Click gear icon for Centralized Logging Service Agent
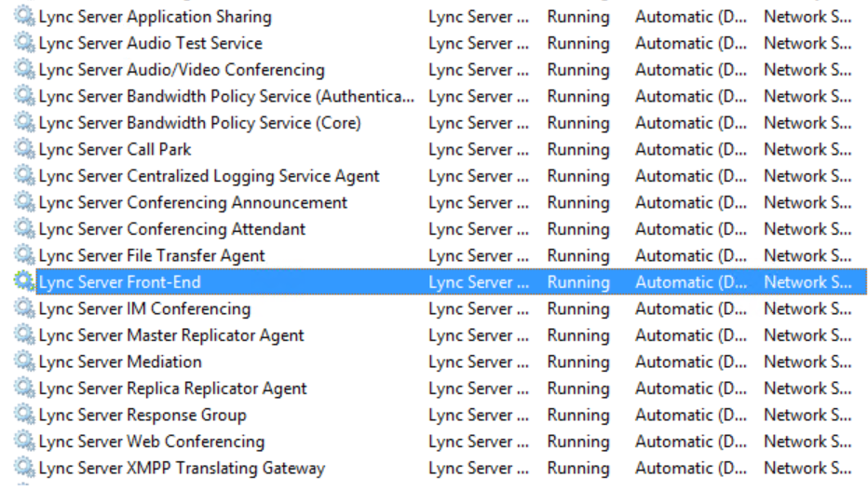868x491 pixels. pos(24,175)
